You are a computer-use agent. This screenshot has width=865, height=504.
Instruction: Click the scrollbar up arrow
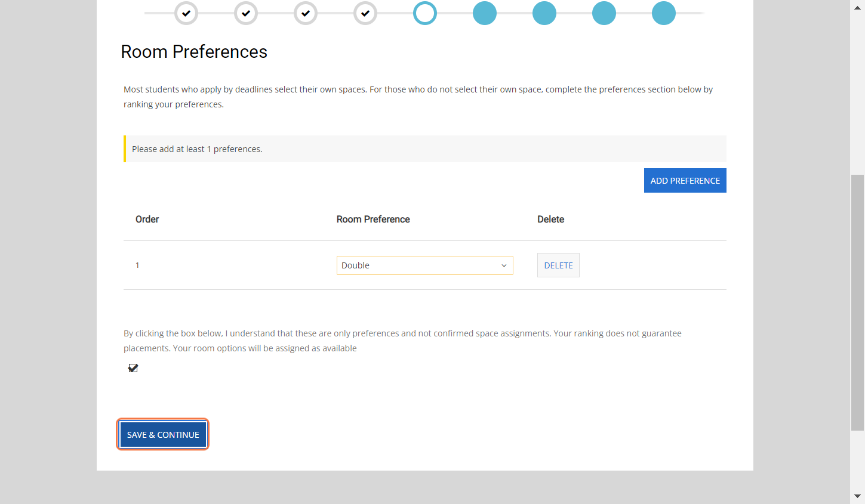(x=857, y=7)
